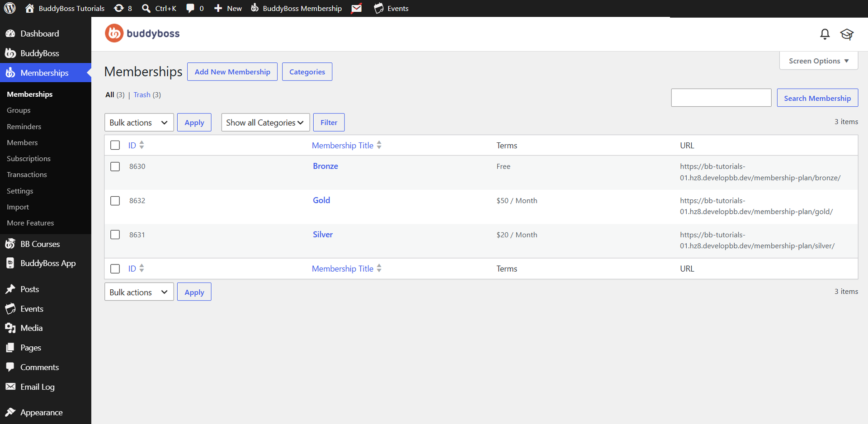The height and width of the screenshot is (424, 868).
Task: Open notifications bell icon
Action: (825, 34)
